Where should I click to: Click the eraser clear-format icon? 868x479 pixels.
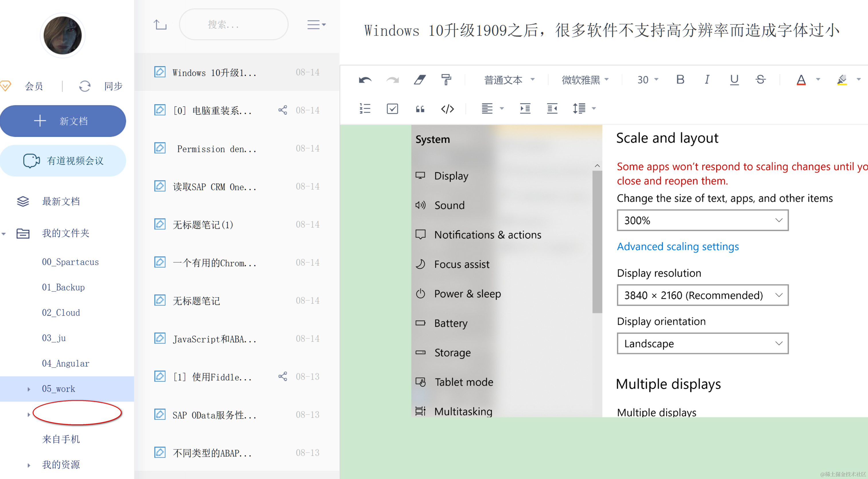(x=420, y=80)
